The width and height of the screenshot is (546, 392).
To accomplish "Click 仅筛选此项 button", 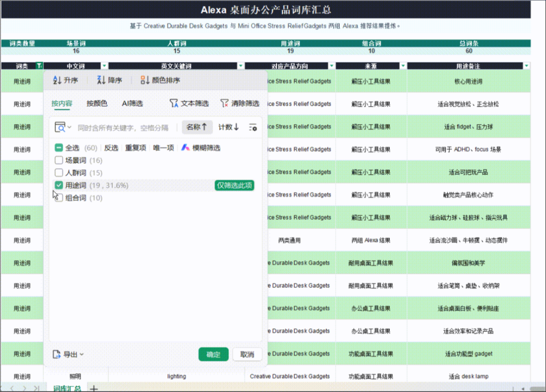I will pos(235,185).
